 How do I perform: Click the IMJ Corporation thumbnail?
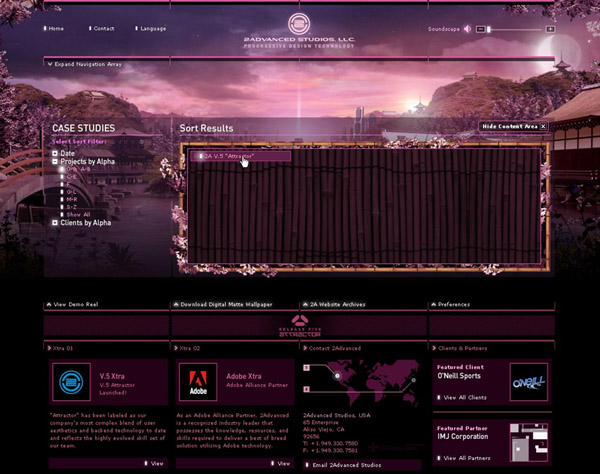(x=529, y=442)
